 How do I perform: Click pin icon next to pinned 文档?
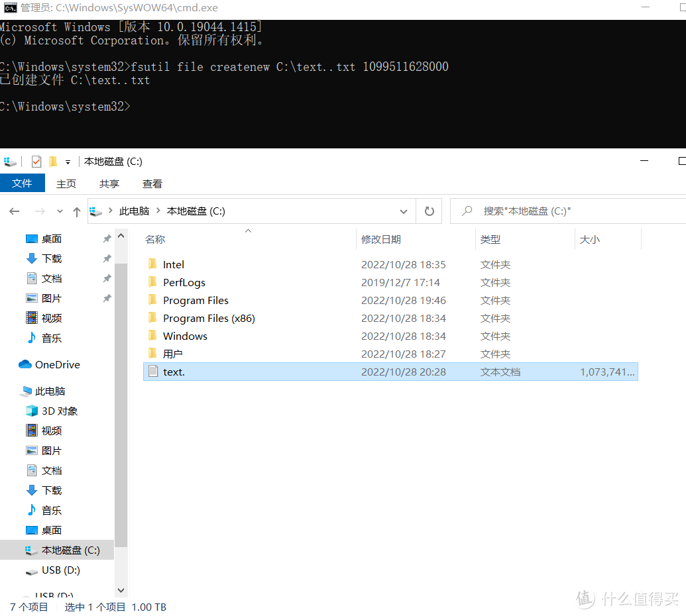coord(107,278)
